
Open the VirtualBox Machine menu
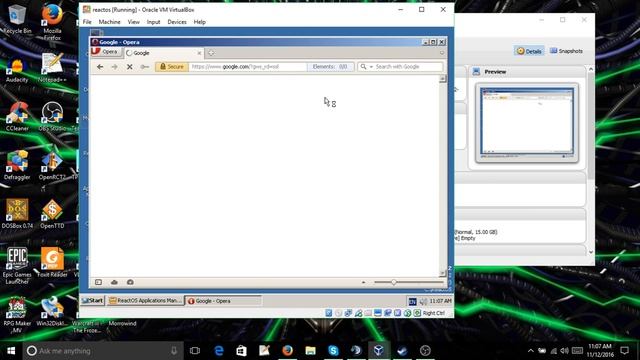[x=109, y=22]
